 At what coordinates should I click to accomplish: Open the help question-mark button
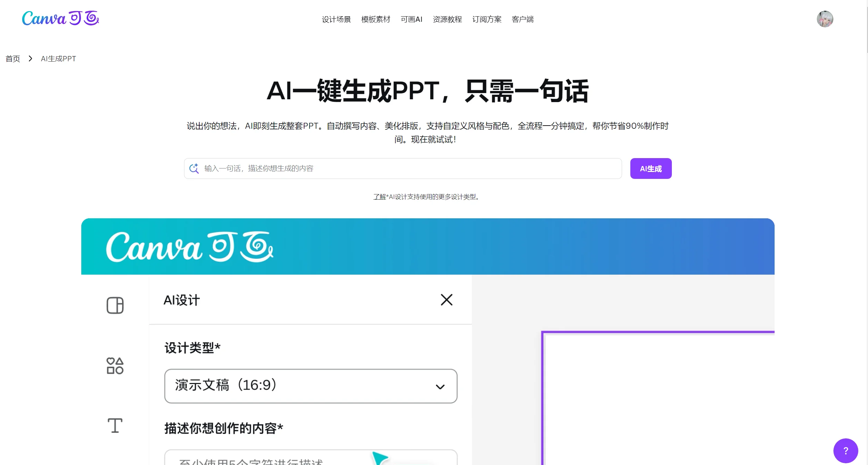[845, 450]
